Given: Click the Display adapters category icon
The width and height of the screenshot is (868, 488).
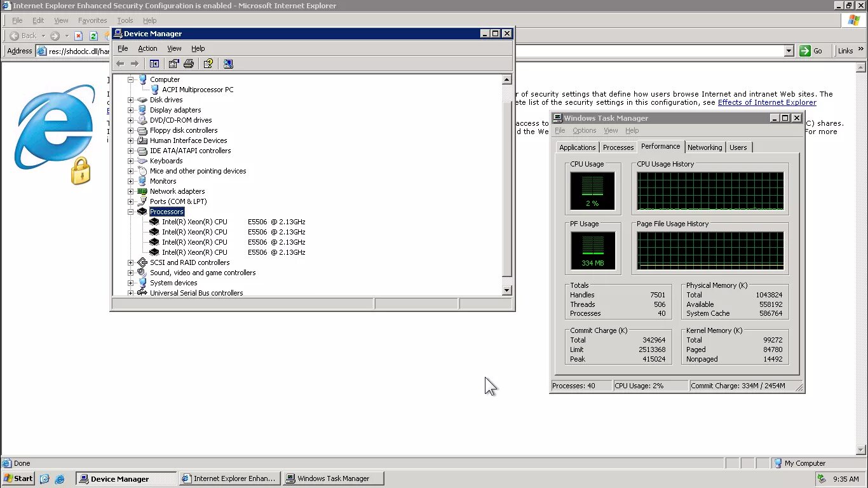Looking at the screenshot, I should 142,110.
